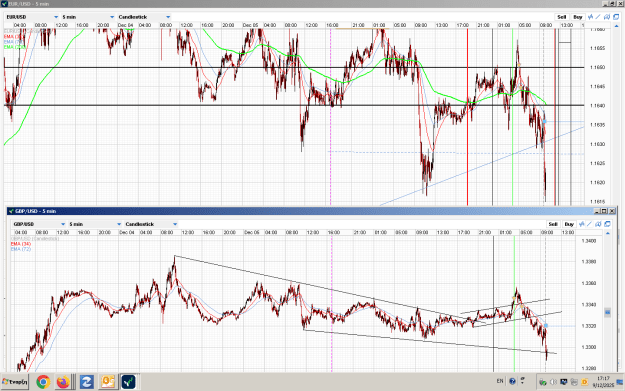The image size is (625, 391).
Task: Click the blue help icon in taskbar
Action: 512,381
